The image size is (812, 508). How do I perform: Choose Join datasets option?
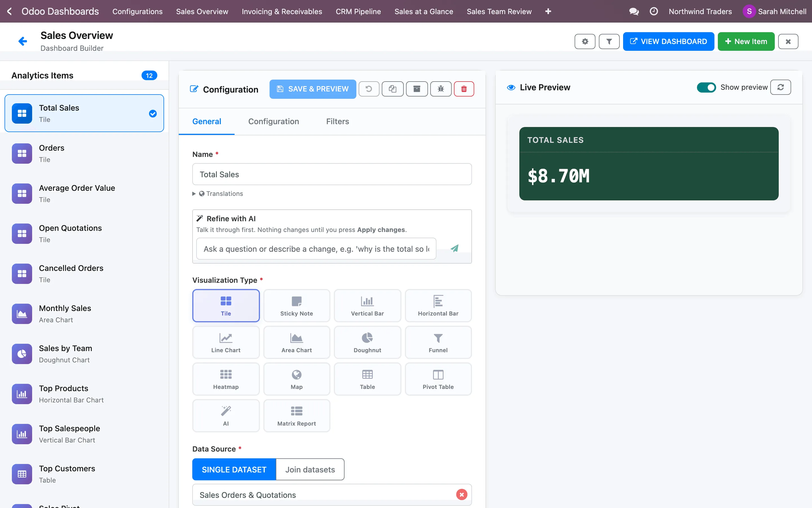click(x=310, y=469)
